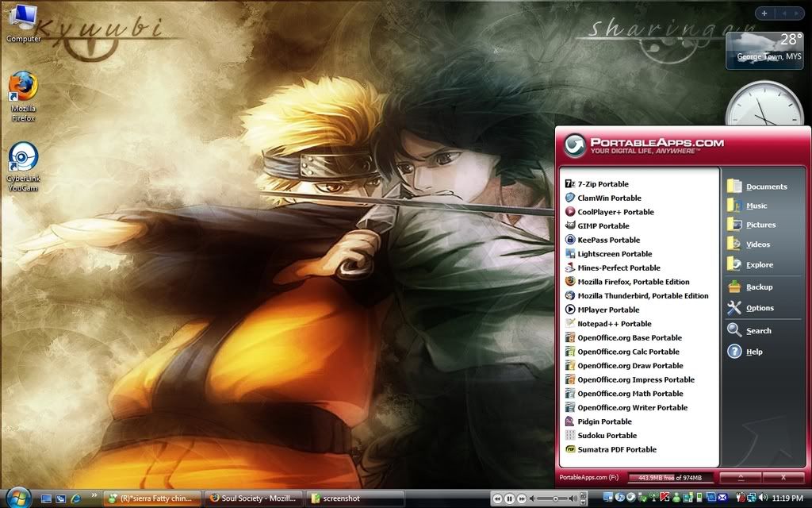Viewport: 812px width, 508px height.
Task: Open OpenOffice.org Draw Portable
Action: (623, 366)
